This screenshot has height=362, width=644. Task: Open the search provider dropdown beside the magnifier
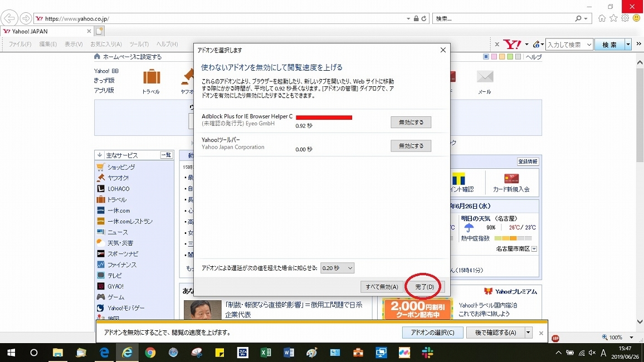[586, 18]
